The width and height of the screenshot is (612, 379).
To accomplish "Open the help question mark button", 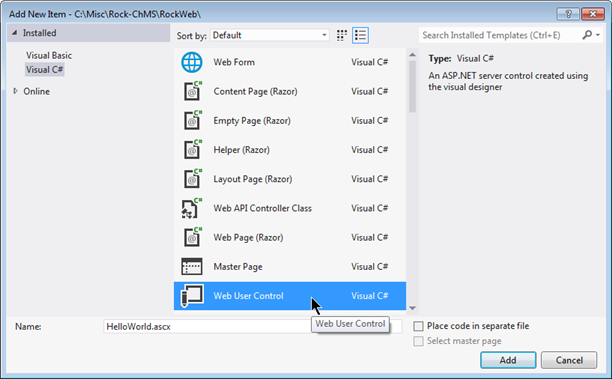I will click(x=568, y=14).
